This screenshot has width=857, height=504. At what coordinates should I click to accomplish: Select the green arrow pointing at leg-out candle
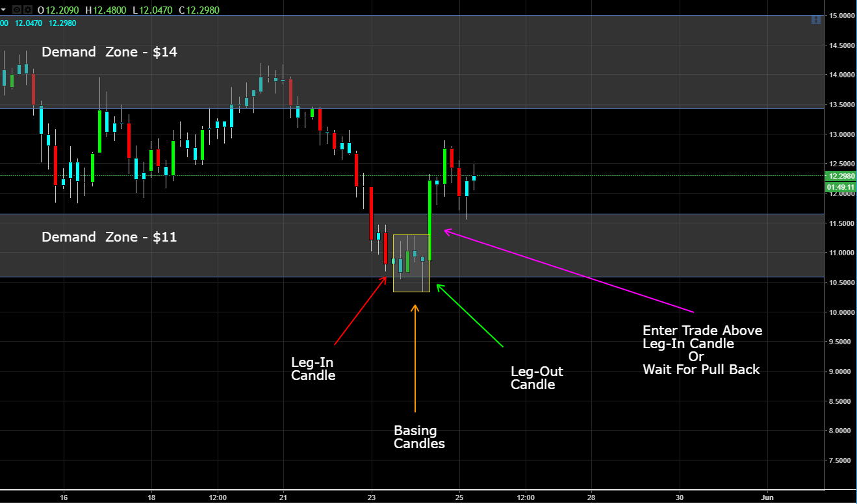click(470, 315)
